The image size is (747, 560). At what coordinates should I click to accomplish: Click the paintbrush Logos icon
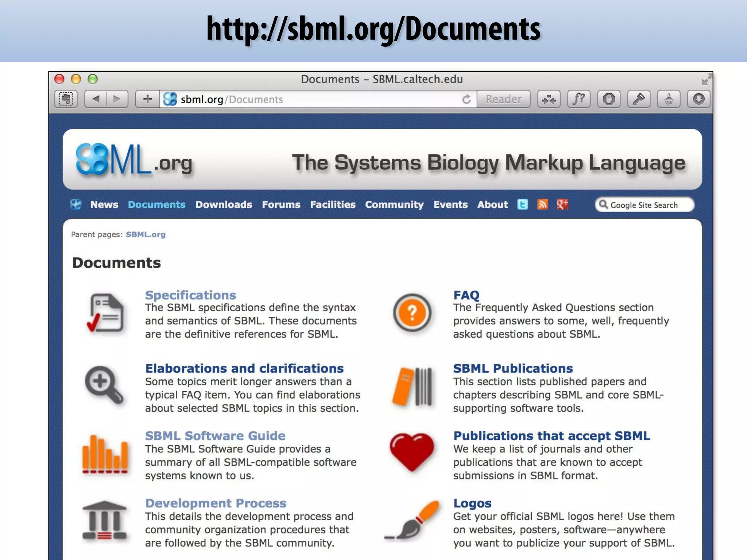tap(412, 520)
